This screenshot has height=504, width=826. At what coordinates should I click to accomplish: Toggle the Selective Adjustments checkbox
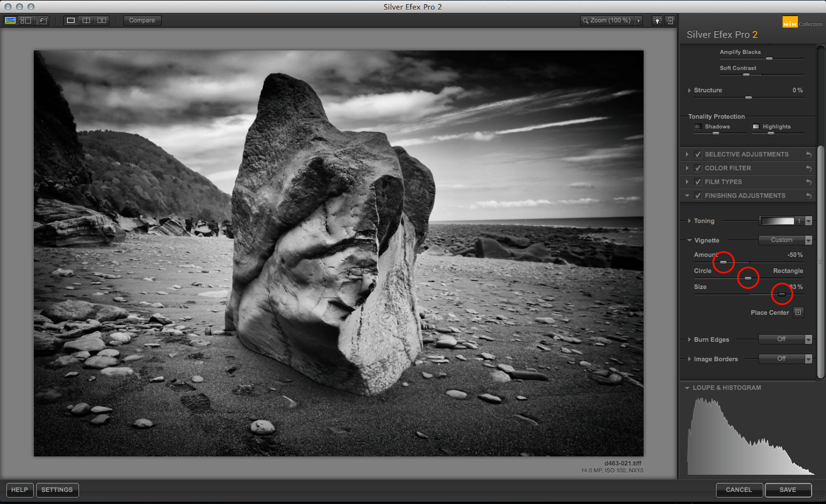point(698,154)
